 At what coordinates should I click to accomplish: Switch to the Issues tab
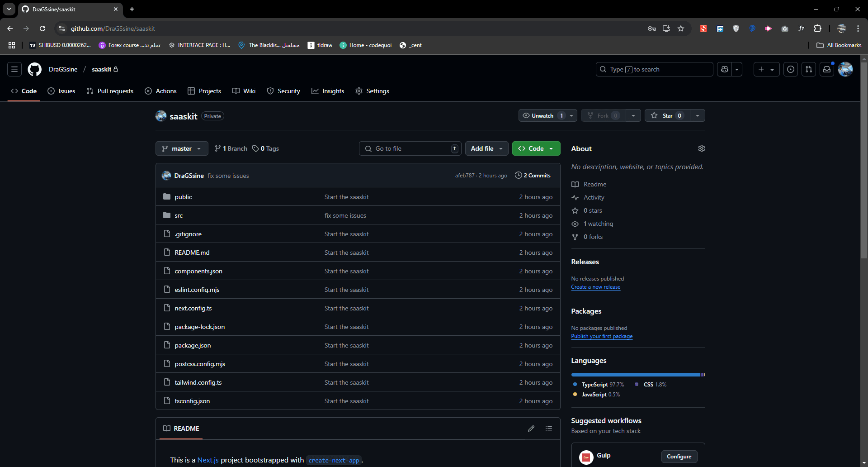tap(61, 91)
